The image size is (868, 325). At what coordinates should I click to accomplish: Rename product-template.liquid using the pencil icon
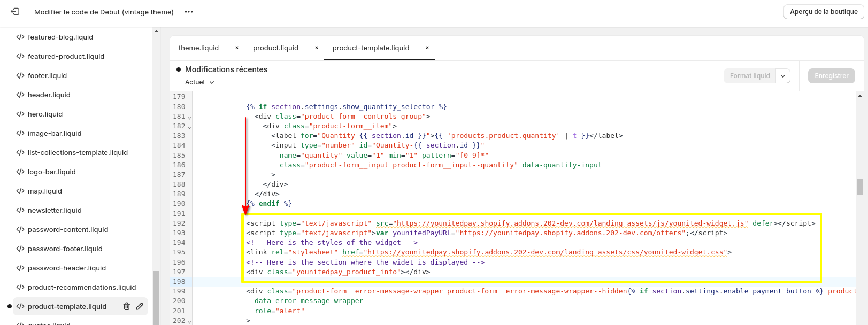tap(140, 306)
